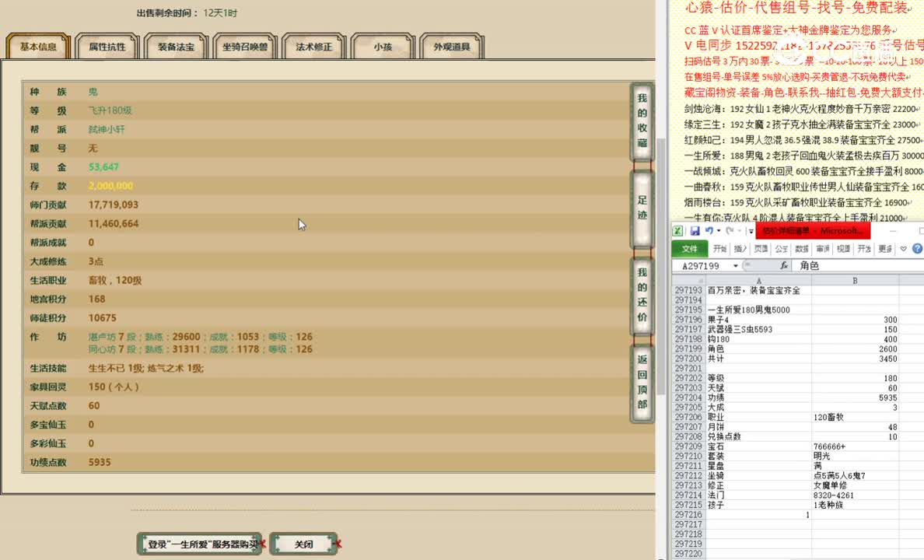Click the blue Help question mark icon in Excel

click(x=916, y=247)
